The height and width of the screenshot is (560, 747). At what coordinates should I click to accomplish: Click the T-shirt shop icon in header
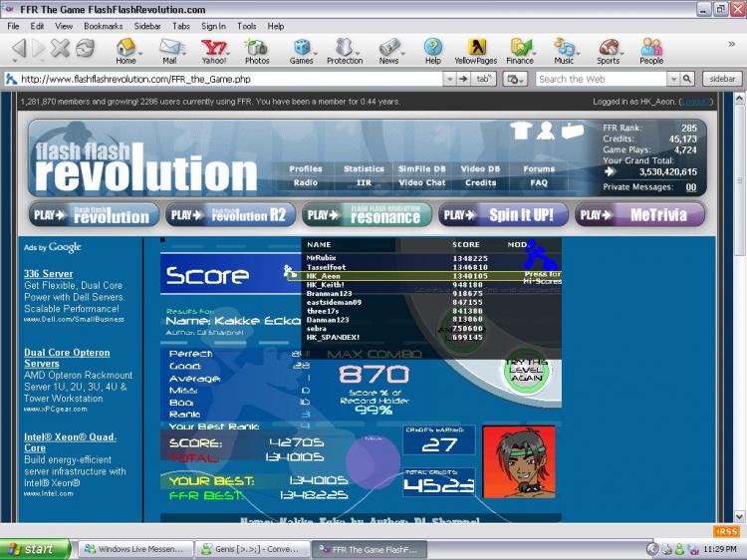pos(521,131)
